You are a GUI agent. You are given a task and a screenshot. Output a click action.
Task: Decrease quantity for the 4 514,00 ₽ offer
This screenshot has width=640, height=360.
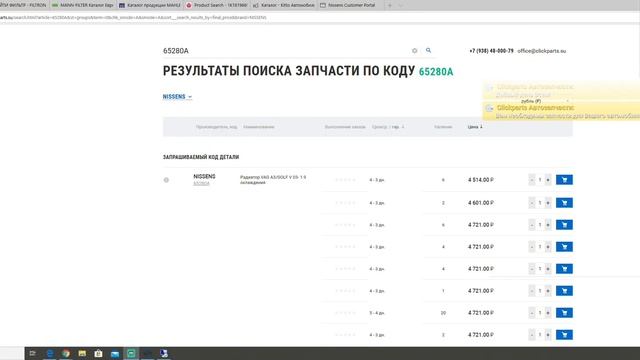click(532, 180)
